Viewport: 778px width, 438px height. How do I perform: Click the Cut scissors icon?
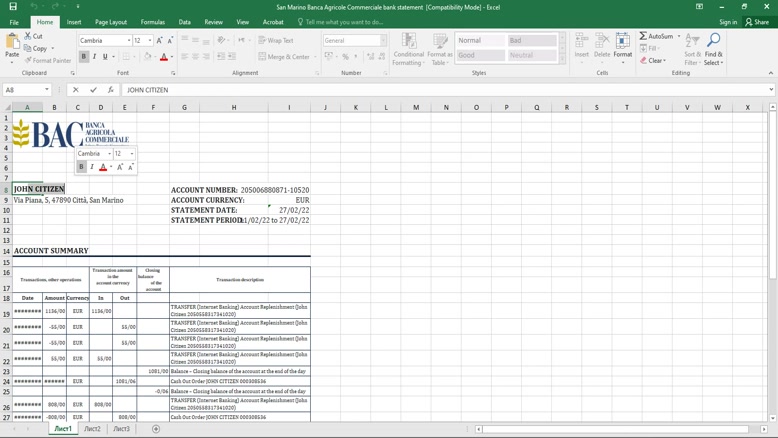(27, 36)
